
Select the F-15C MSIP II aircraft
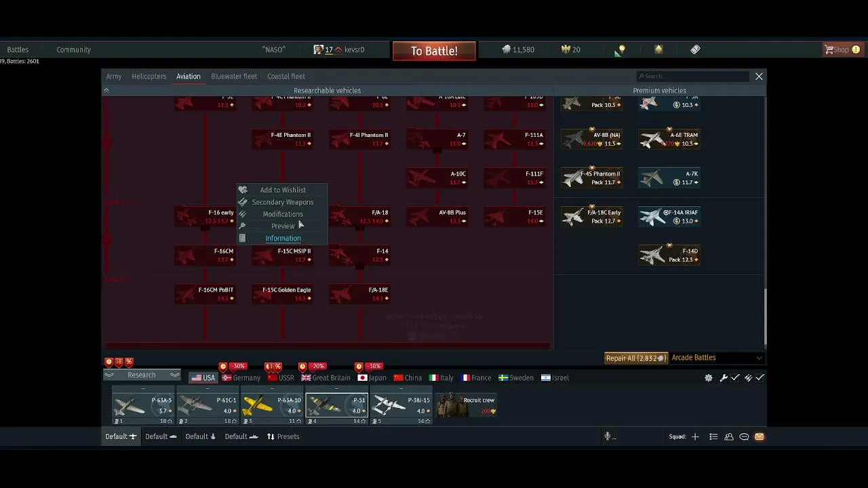click(x=282, y=255)
